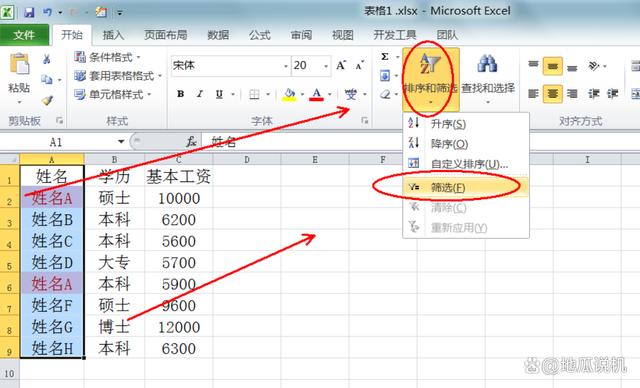Toggle center horizontal alignment
Screen dimensions: 640x388
pos(553,94)
